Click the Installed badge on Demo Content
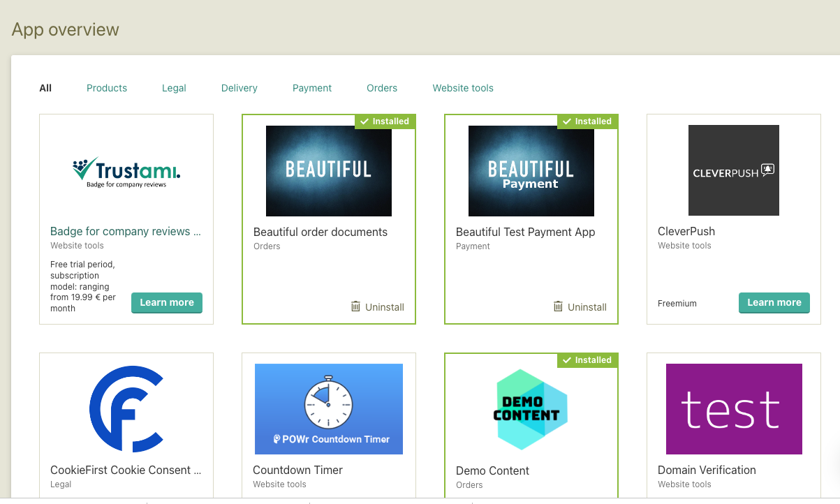The width and height of the screenshot is (840, 504). tap(587, 360)
